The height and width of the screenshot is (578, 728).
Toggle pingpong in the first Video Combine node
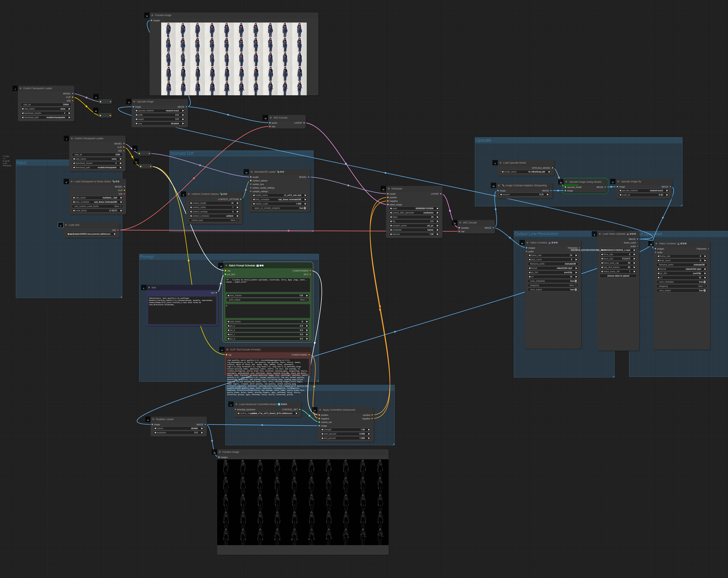tap(575, 286)
